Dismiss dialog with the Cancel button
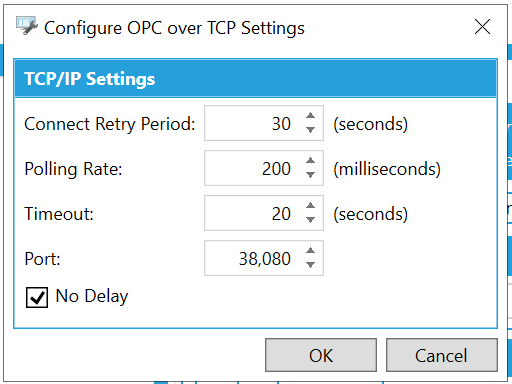 [442, 355]
